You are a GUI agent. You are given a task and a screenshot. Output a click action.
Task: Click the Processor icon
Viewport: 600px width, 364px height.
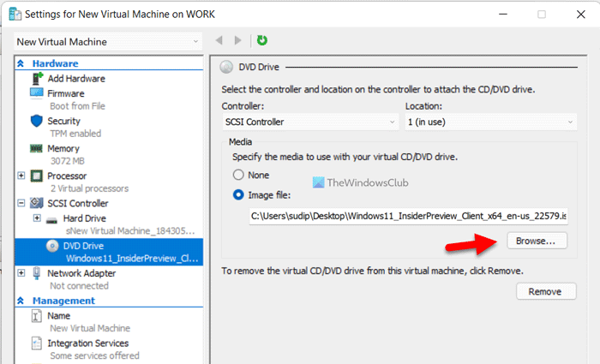37,176
